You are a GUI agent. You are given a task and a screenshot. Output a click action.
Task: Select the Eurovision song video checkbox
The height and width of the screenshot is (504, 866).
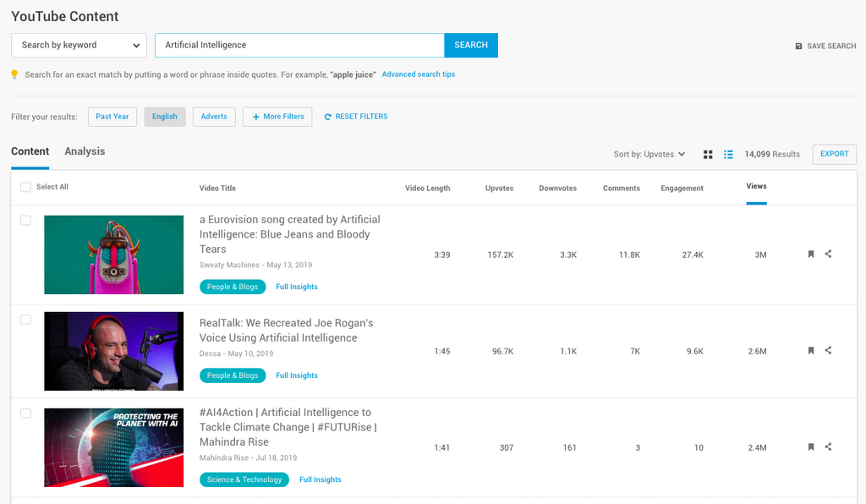tap(25, 221)
